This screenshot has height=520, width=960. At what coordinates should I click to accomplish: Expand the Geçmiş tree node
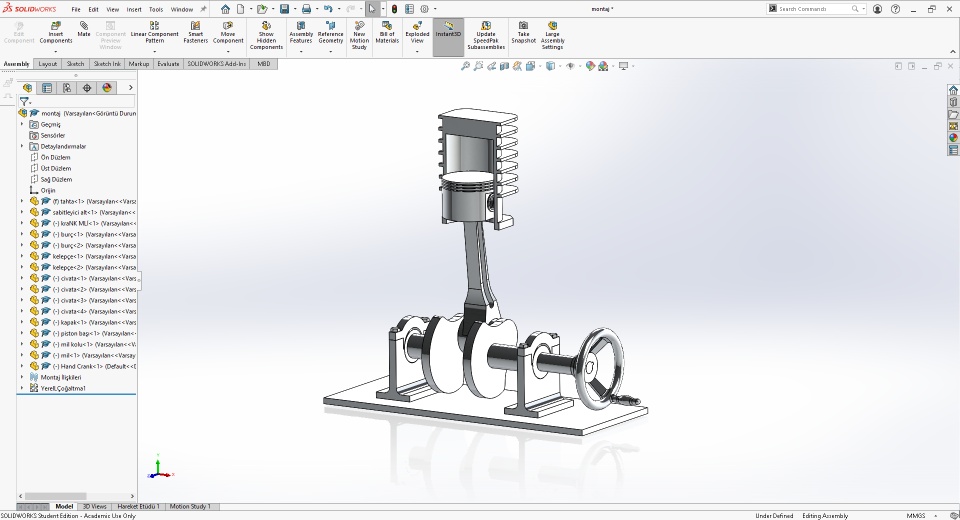tap(22, 124)
